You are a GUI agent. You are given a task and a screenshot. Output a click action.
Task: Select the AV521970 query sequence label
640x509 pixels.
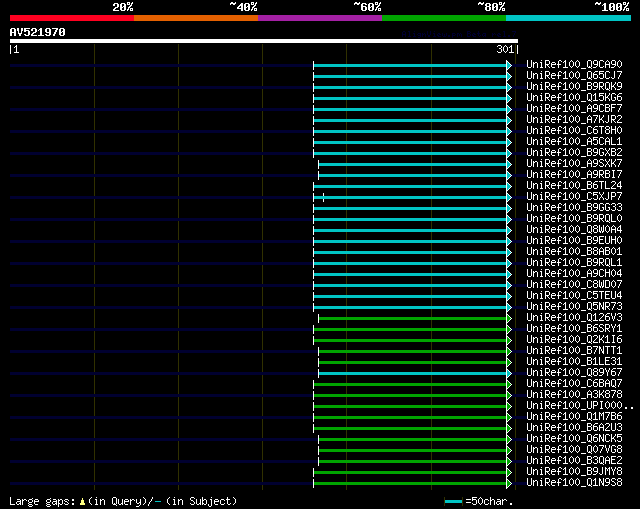pos(38,32)
